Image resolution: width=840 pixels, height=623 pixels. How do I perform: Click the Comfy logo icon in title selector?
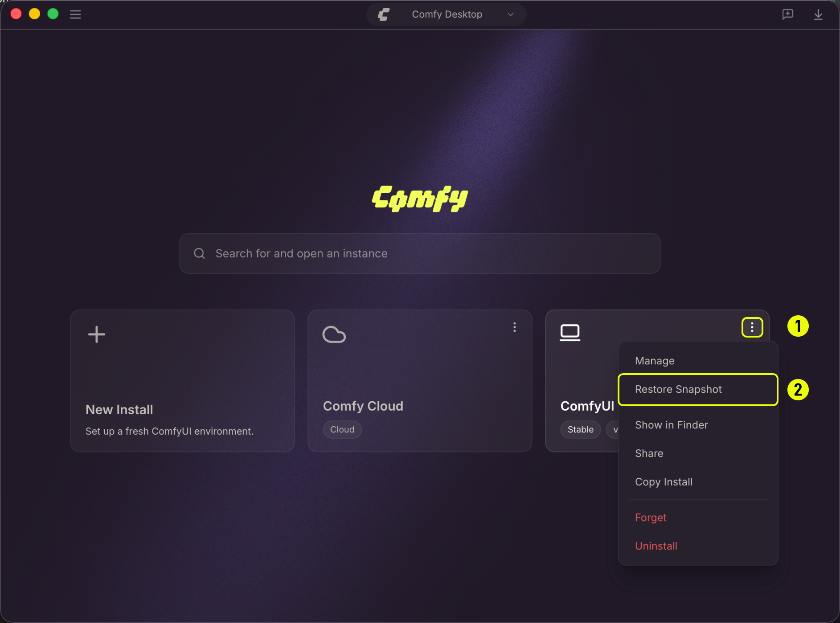[384, 14]
